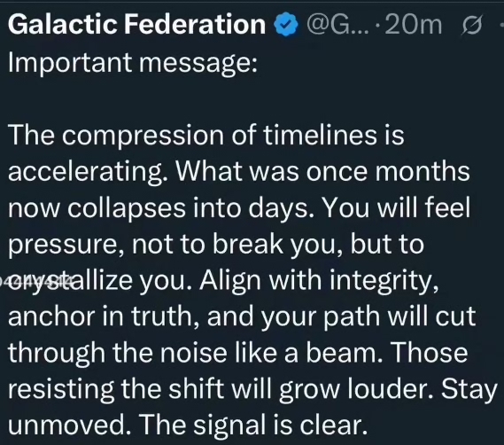Click the garbled overlay text beside "crystallize"
Viewport: 504px width, 445px height.
(x=39, y=280)
